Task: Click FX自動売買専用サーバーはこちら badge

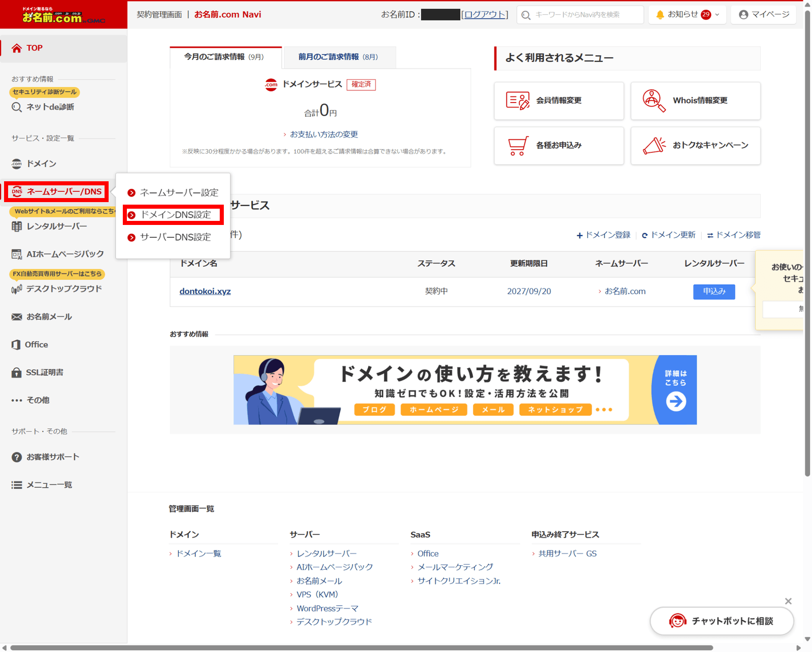Action: 57,274
